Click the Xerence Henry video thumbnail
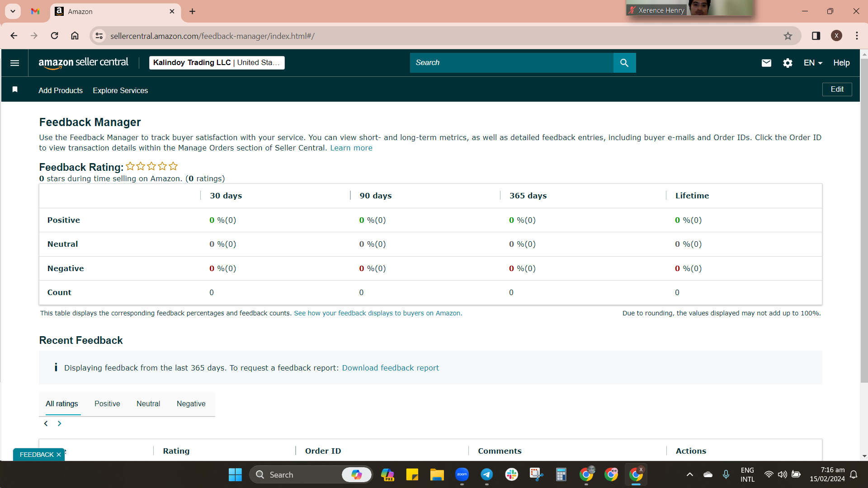Image resolution: width=868 pixels, height=488 pixels. tap(690, 8)
